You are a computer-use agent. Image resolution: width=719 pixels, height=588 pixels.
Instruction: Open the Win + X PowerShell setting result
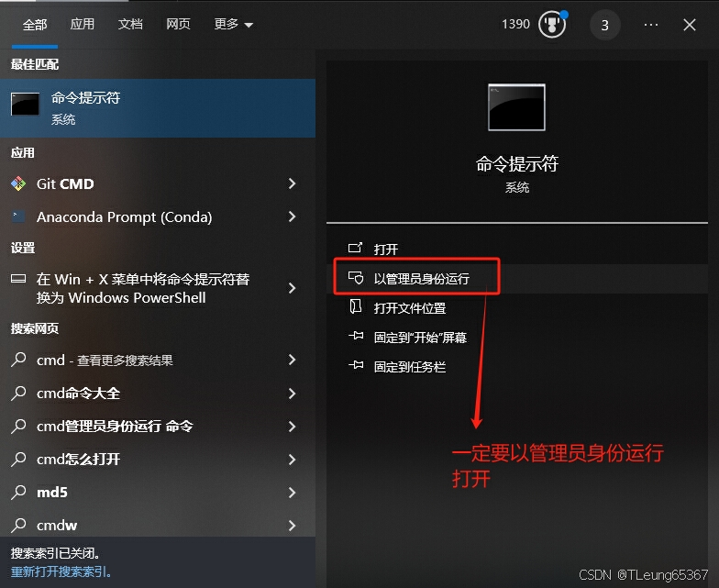158,288
